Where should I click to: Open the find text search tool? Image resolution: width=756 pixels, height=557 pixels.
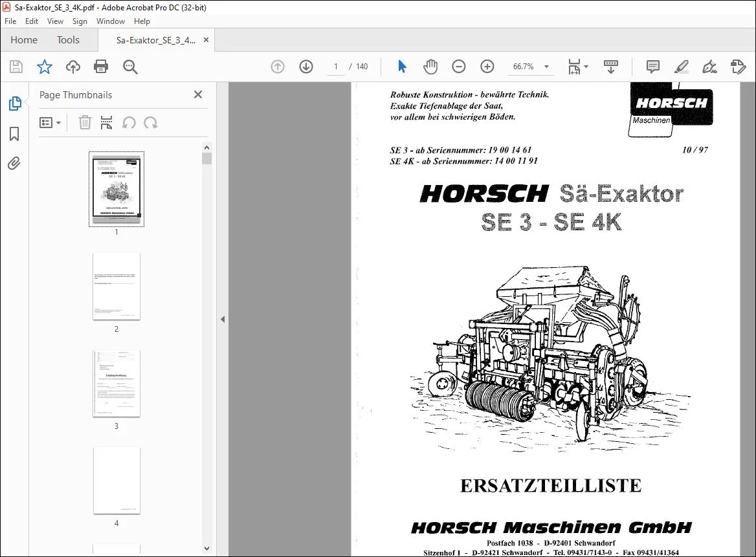[x=130, y=67]
